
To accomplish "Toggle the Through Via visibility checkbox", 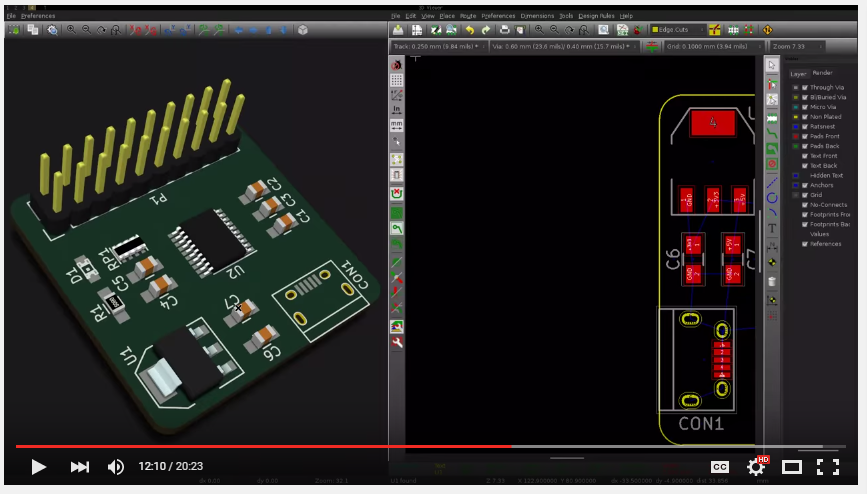I will (x=804, y=88).
